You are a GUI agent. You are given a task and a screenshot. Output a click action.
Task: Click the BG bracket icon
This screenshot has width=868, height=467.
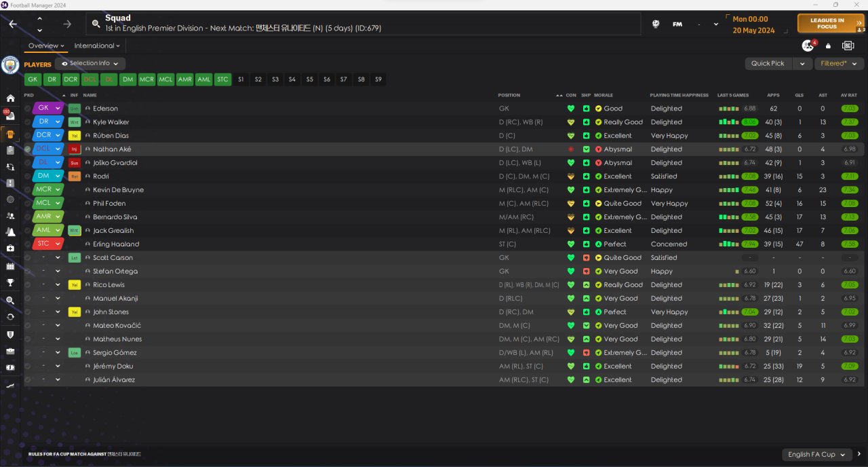(848, 45)
